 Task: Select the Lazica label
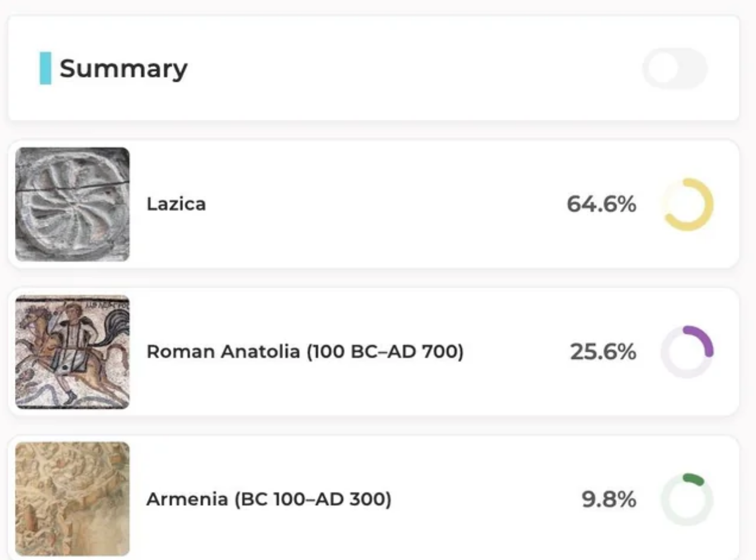(176, 204)
